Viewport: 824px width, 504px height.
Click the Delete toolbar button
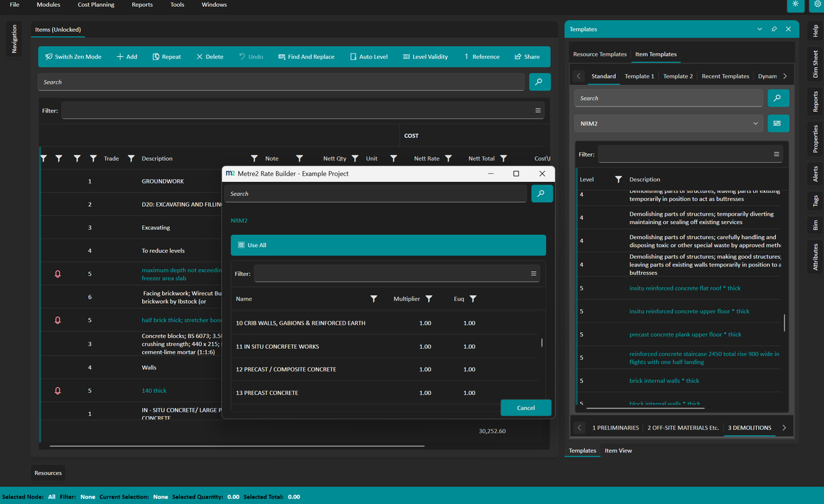pyautogui.click(x=210, y=57)
